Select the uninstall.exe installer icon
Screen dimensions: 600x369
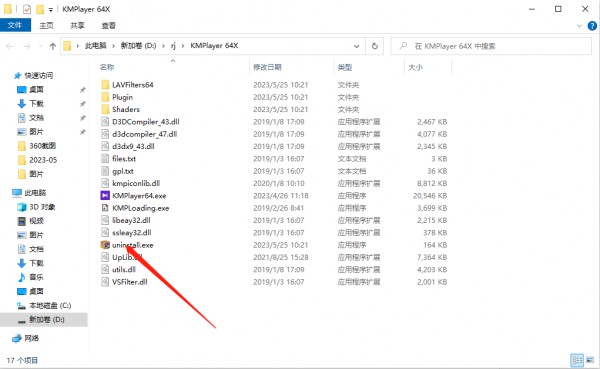[x=105, y=245]
